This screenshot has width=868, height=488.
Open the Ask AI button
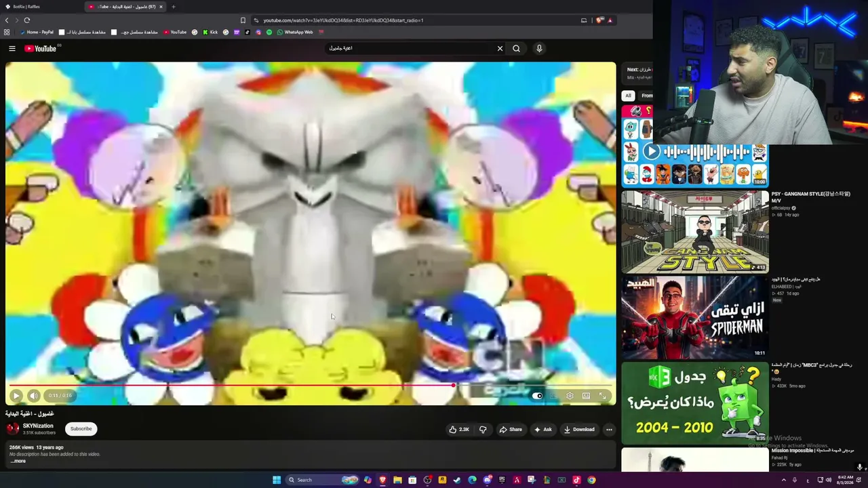pyautogui.click(x=543, y=429)
